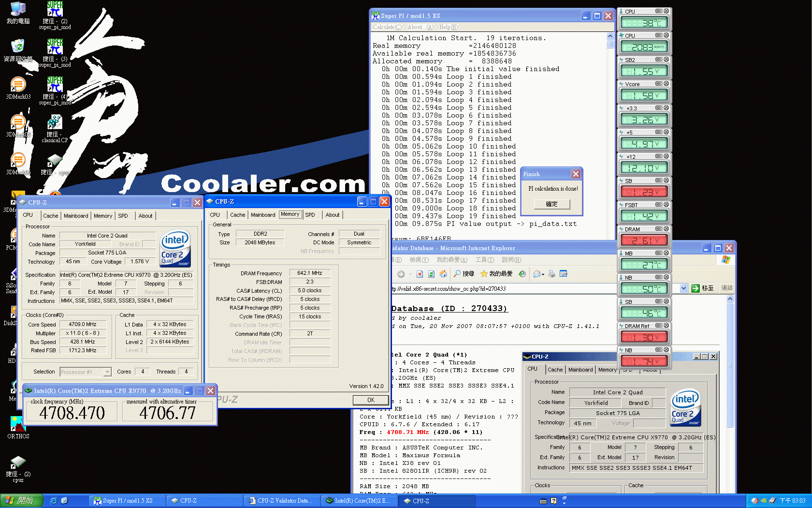Image resolution: width=812 pixels, height=508 pixels.
Task: Click OK in the CPU-Z Memory window
Action: pos(371,400)
